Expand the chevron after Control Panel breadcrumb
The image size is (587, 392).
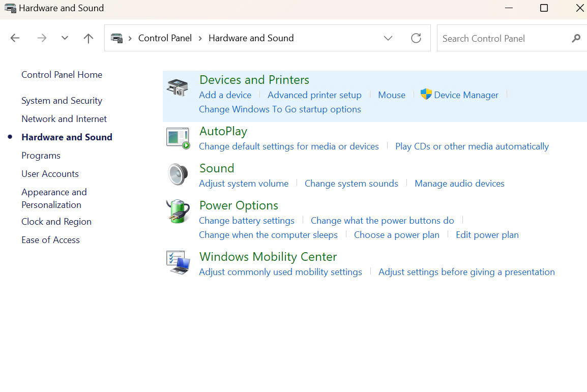tap(200, 38)
